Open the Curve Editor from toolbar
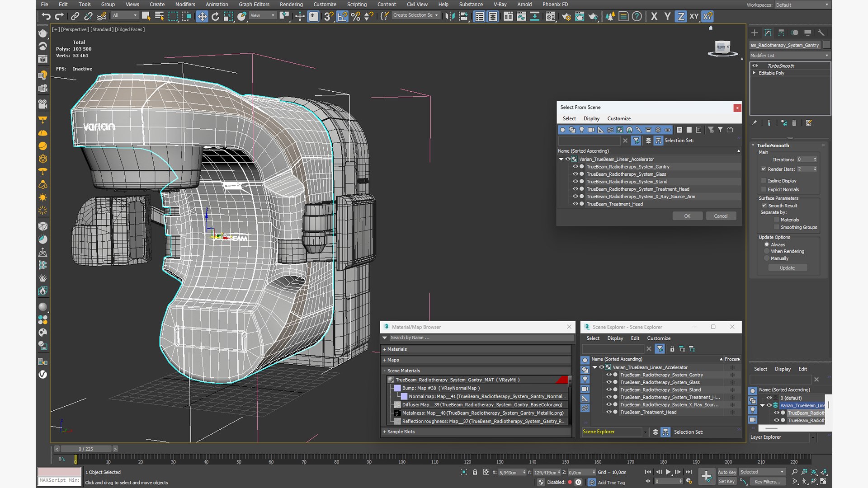This screenshot has height=488, width=868. tap(521, 17)
